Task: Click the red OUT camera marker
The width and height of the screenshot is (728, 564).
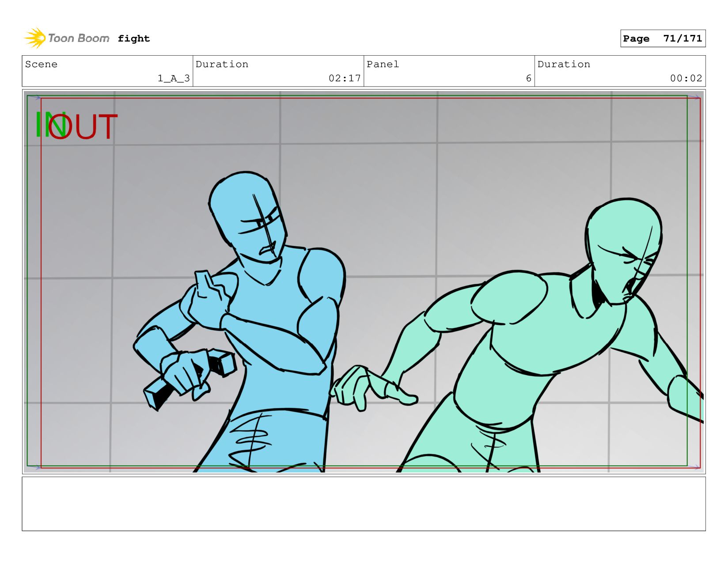Action: pos(83,127)
